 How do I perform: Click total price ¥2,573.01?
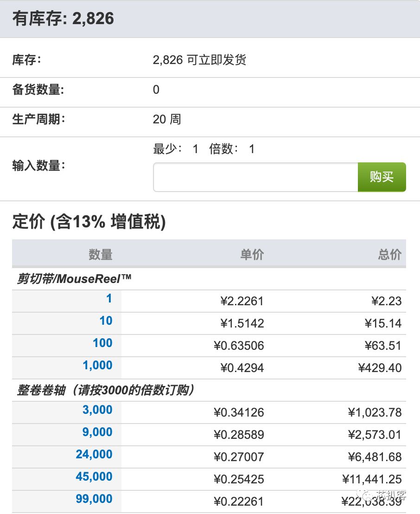tap(375, 435)
